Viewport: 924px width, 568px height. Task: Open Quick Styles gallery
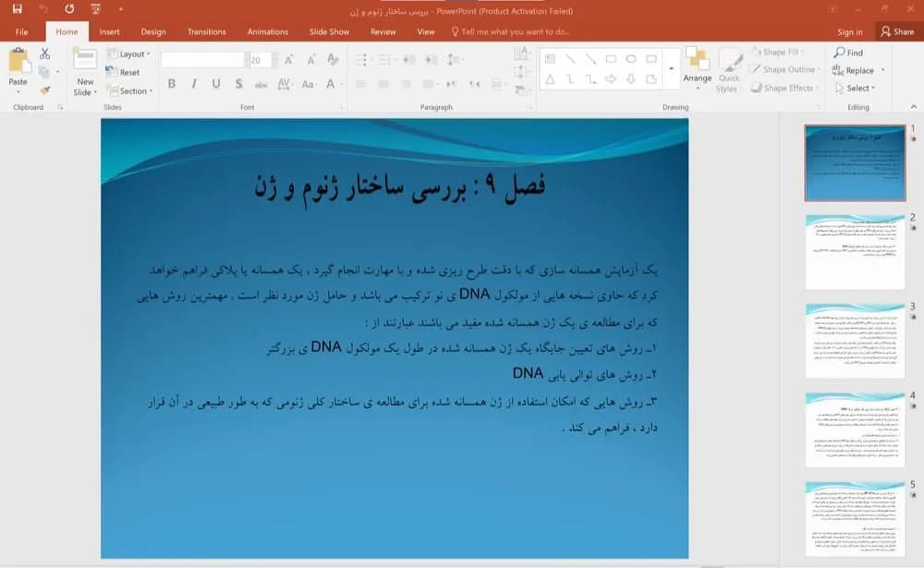[x=729, y=71]
